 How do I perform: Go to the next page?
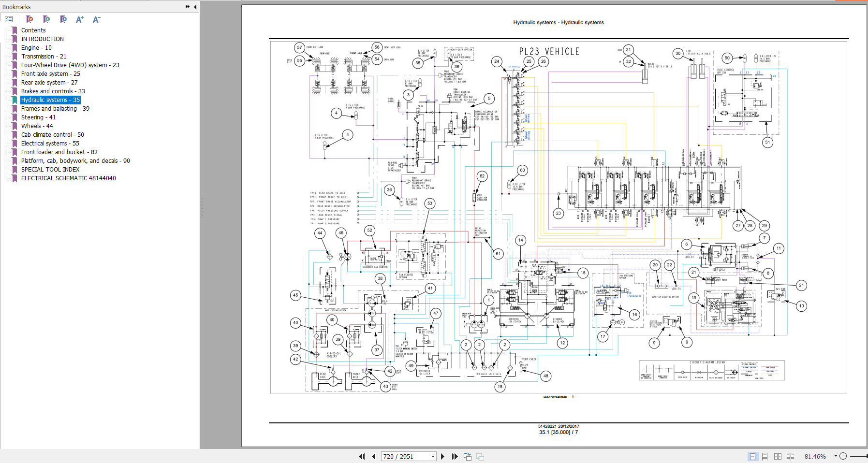[442, 456]
